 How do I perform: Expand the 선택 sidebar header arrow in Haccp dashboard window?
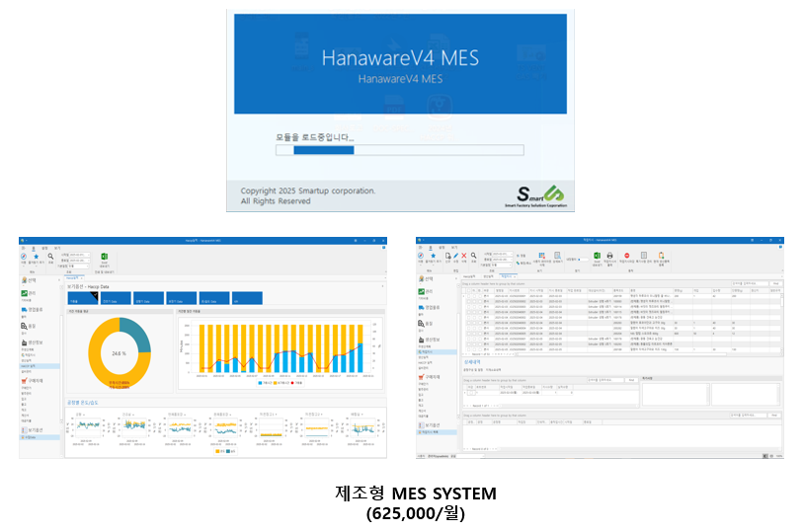[59, 280]
